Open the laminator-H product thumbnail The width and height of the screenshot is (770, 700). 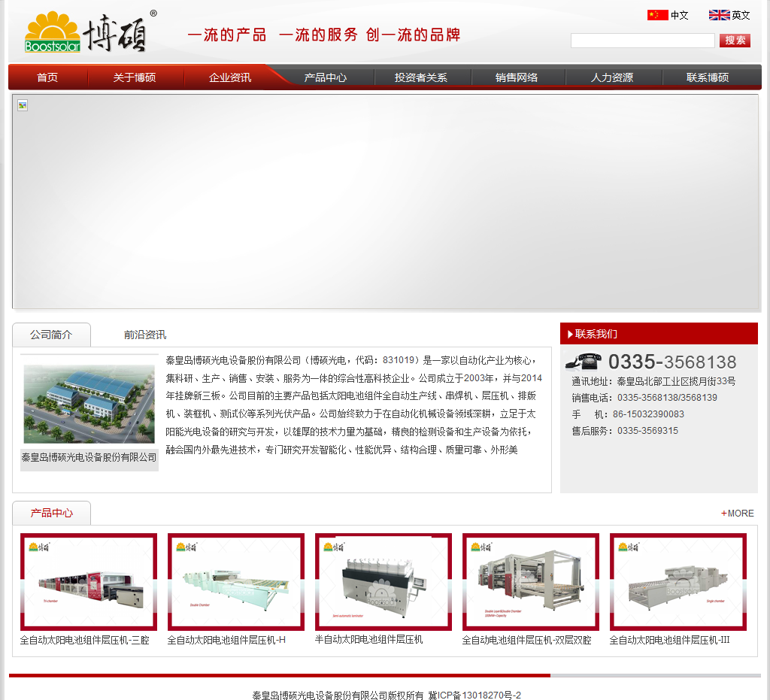click(236, 582)
